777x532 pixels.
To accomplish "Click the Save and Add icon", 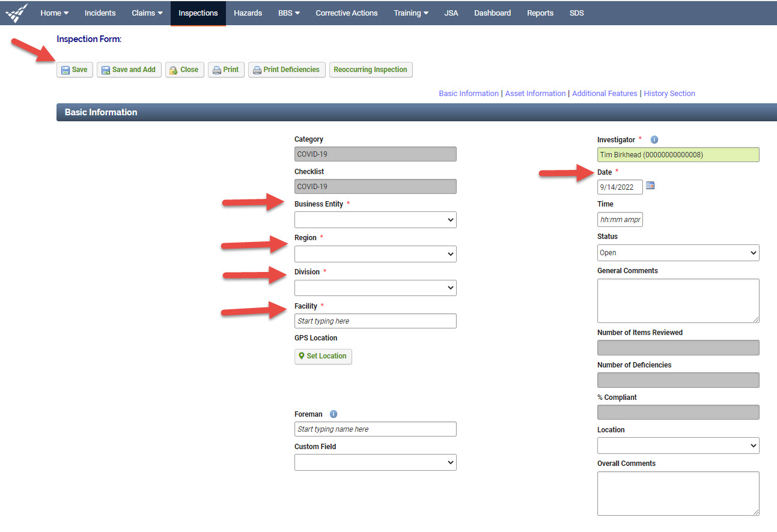I will pyautogui.click(x=105, y=70).
